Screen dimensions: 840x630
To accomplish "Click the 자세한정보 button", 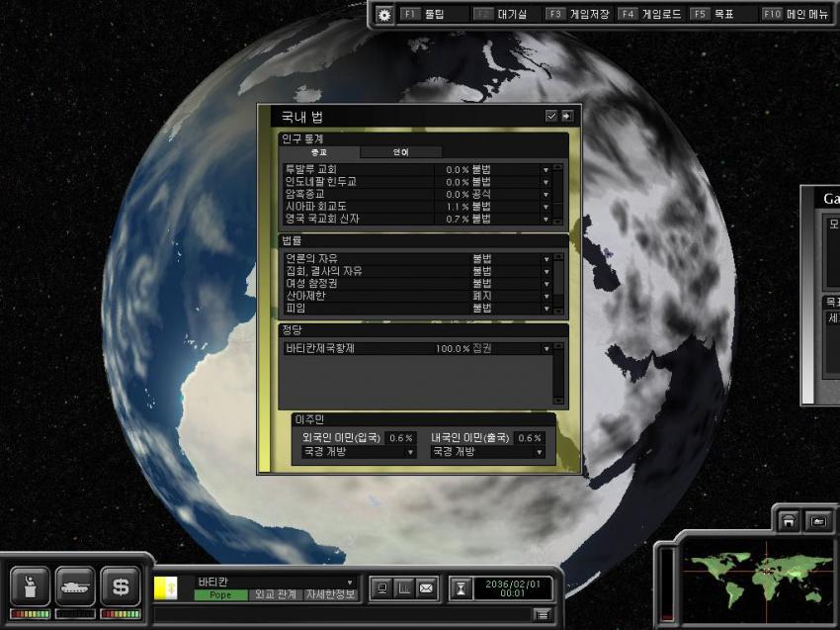I will pos(329,594).
